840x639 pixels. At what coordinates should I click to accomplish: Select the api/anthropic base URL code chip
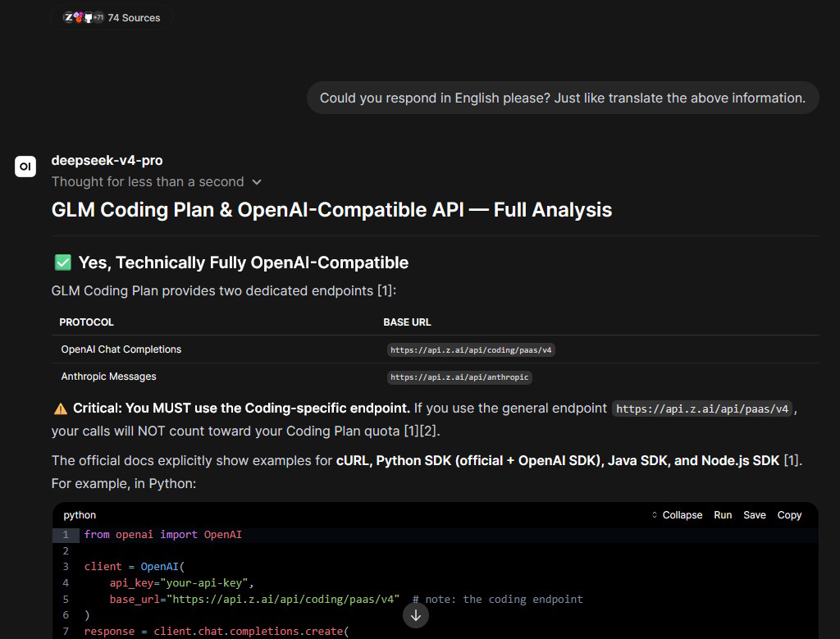(x=459, y=377)
